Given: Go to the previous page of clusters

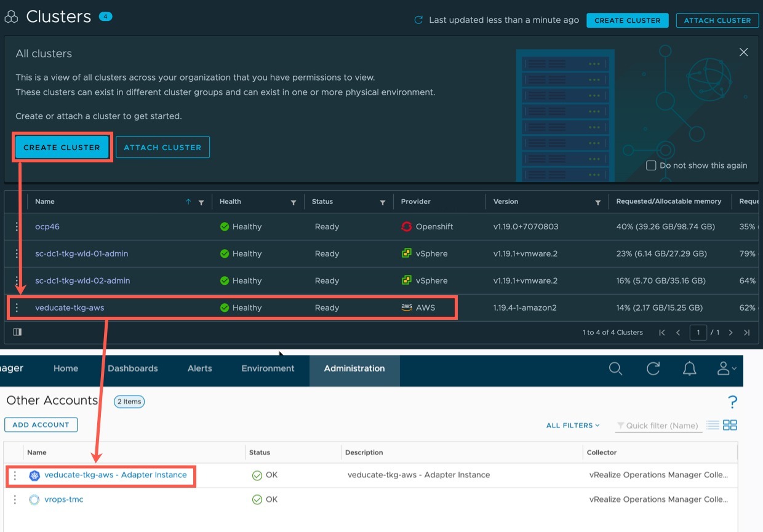Looking at the screenshot, I should point(678,333).
